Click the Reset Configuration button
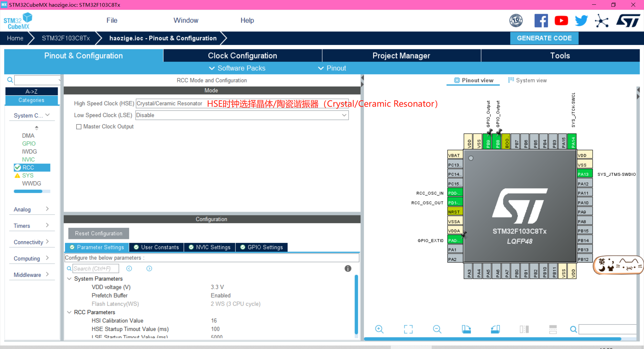 coord(99,234)
